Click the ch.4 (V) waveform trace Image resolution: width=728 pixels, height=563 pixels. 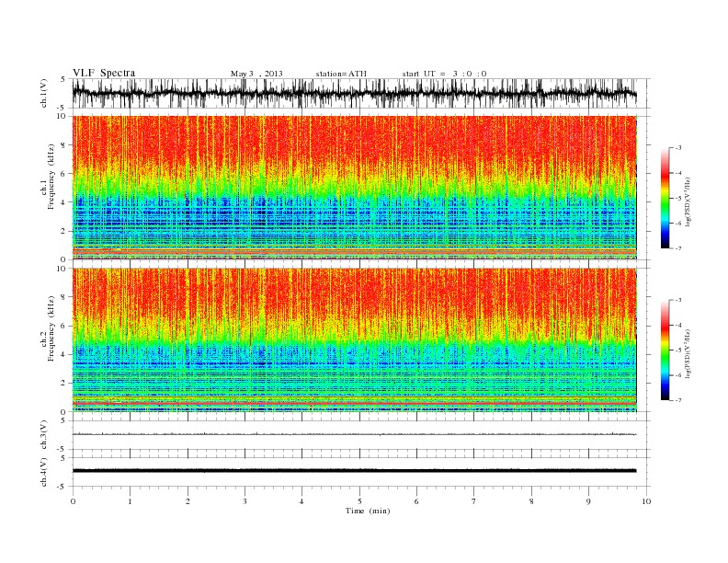354,471
